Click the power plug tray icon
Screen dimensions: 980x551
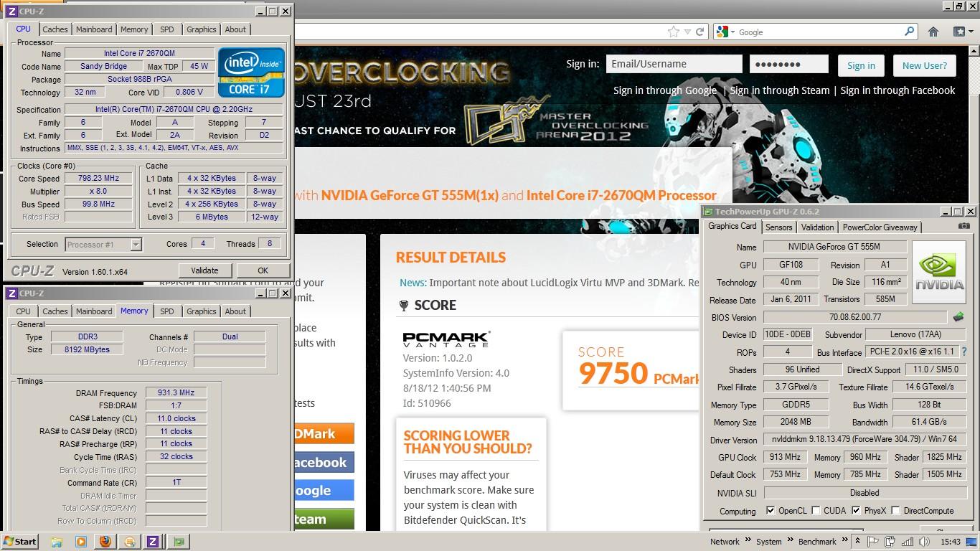point(890,542)
